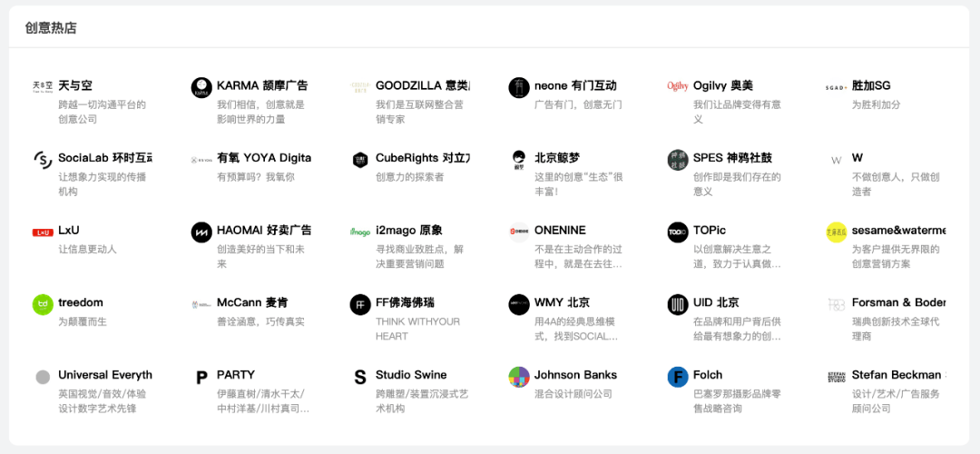Click the Johnson Banks colorful logo
The width and height of the screenshot is (980, 454).
(x=519, y=377)
